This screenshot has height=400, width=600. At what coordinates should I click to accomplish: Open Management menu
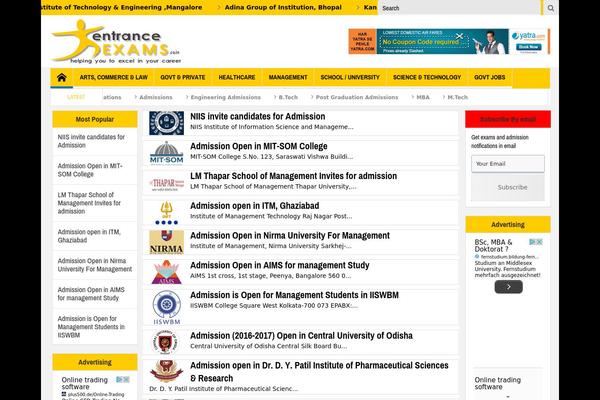288,78
